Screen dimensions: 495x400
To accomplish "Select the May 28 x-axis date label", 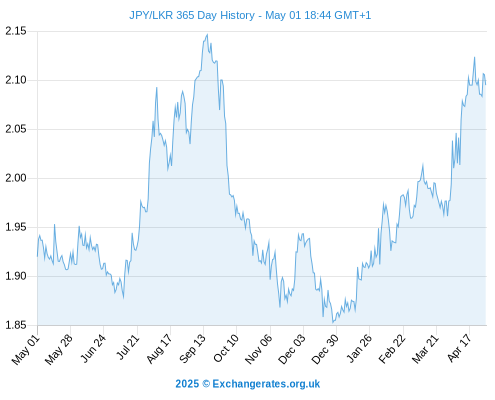I will (59, 349).
